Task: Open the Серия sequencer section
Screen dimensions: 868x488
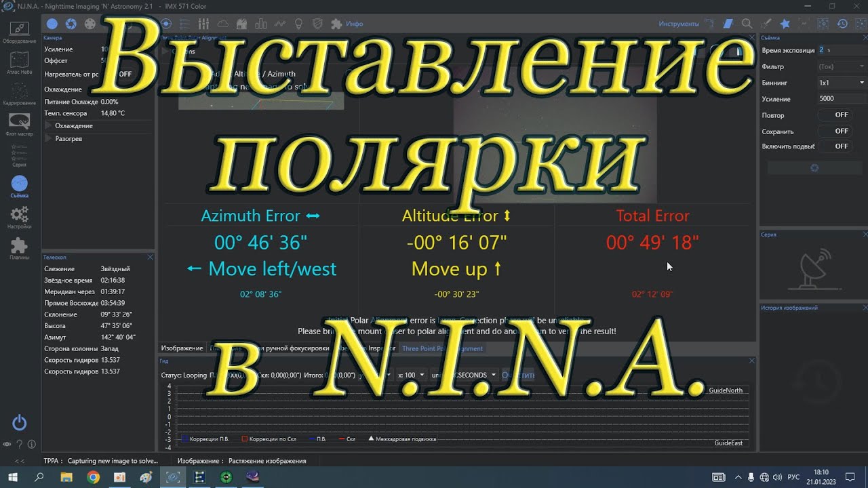Action: [x=19, y=156]
